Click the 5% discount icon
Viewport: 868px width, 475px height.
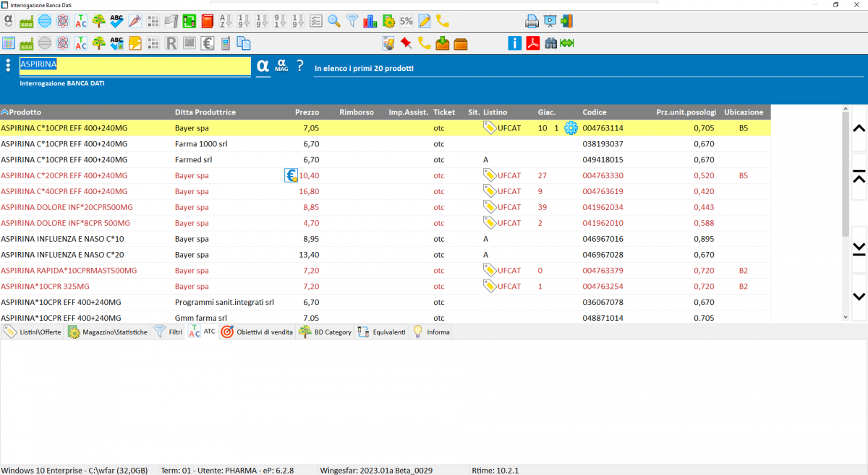coord(407,21)
